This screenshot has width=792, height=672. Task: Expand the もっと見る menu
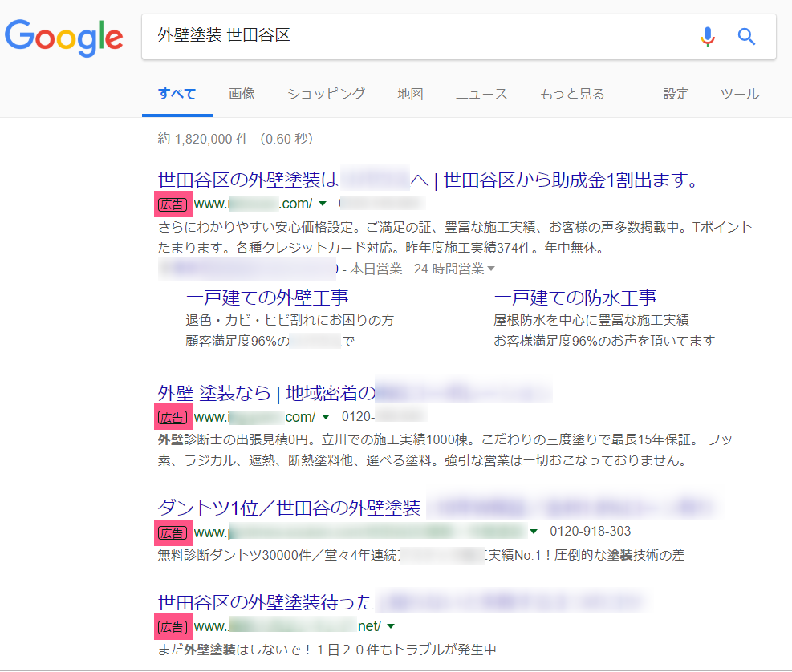click(x=572, y=94)
